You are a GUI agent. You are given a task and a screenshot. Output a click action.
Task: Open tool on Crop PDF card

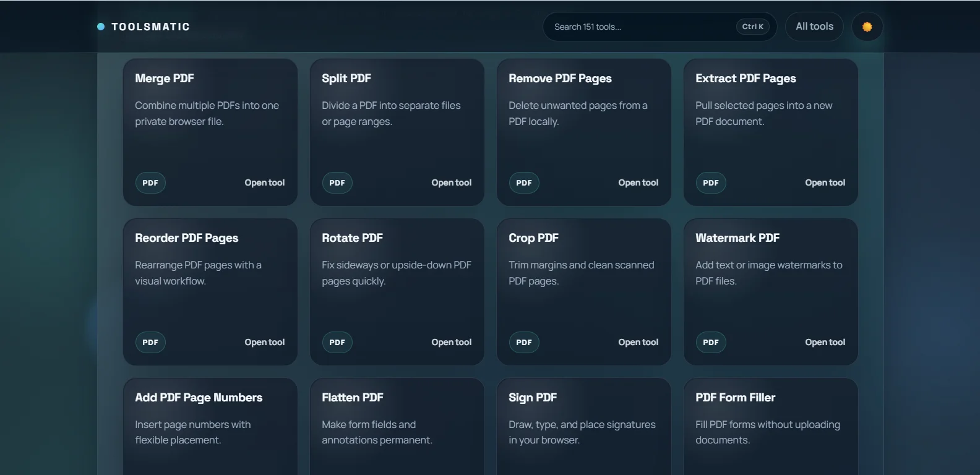point(638,342)
